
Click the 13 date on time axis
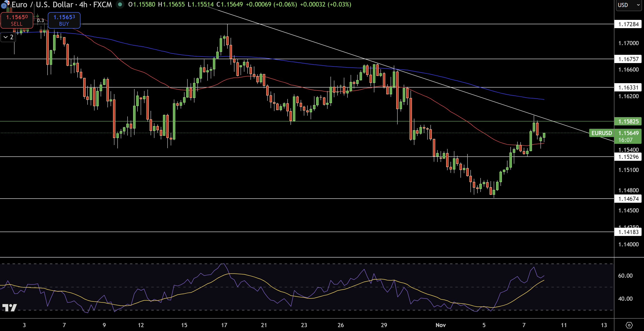point(604,325)
